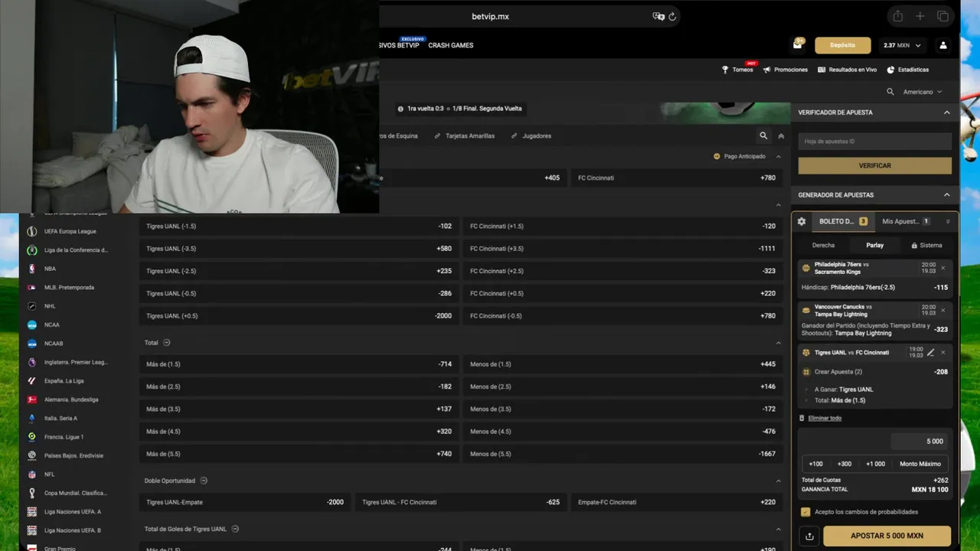Open the Mis Apuestas tab
This screenshot has height=551, width=980.
click(x=906, y=221)
